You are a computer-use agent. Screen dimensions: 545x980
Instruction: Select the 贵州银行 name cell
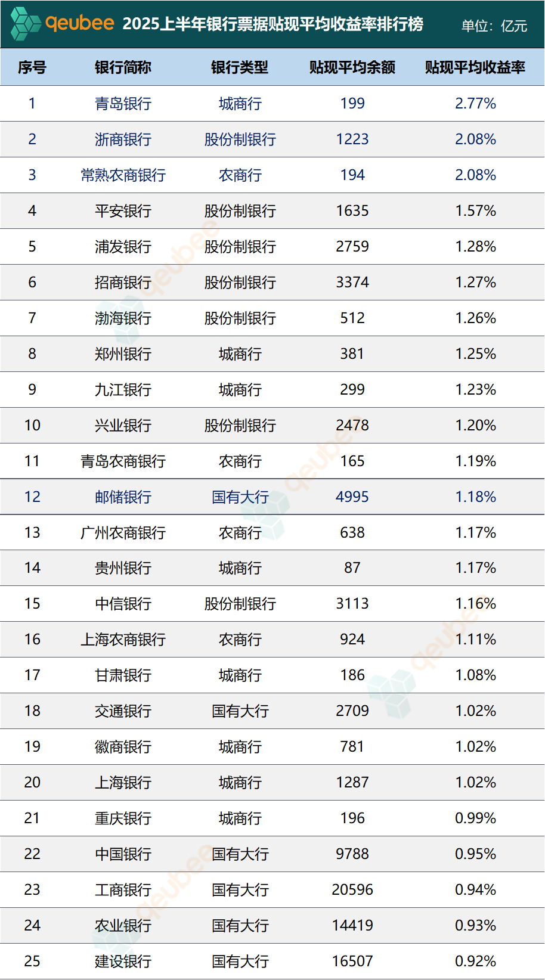[x=123, y=568]
